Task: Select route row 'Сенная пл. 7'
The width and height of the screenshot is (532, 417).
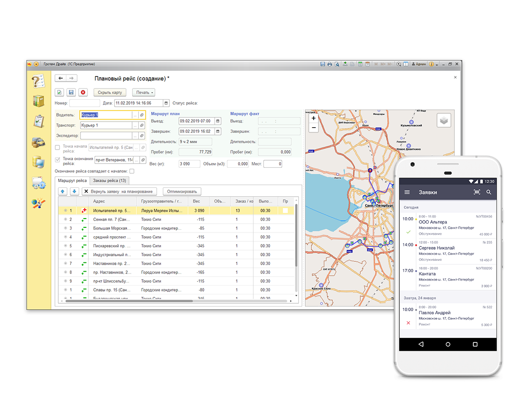Action: (176, 219)
